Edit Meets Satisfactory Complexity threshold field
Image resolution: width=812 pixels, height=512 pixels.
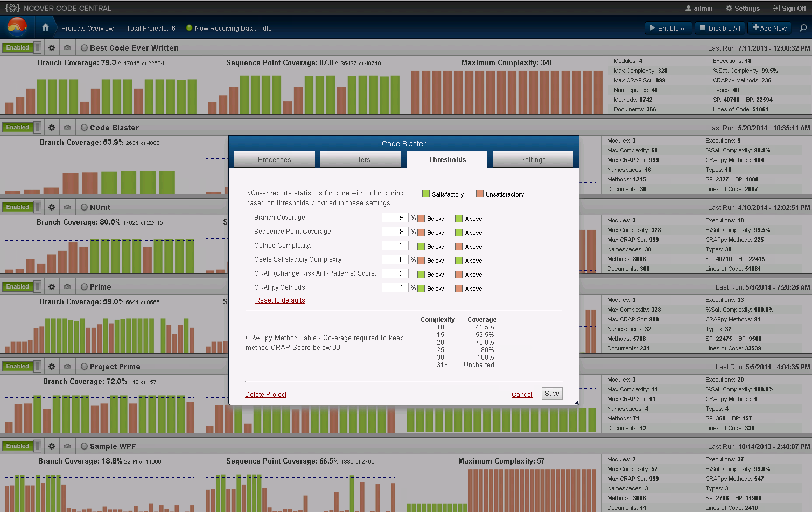[395, 259]
